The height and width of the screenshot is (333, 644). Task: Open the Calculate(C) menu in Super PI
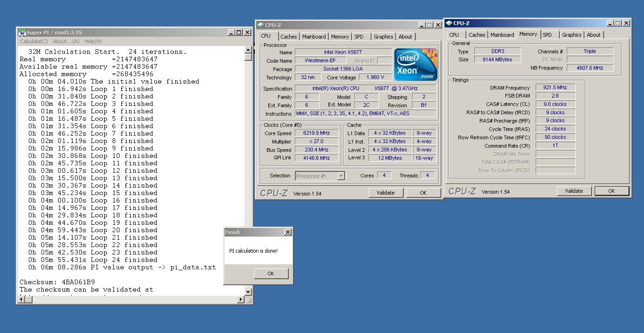point(33,41)
